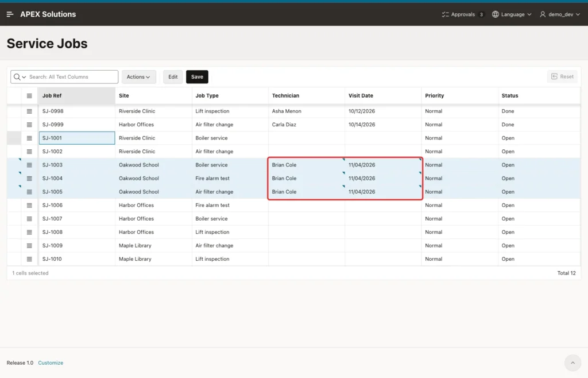Image resolution: width=588 pixels, height=378 pixels.
Task: Open the demo_dev user menu
Action: click(x=560, y=14)
